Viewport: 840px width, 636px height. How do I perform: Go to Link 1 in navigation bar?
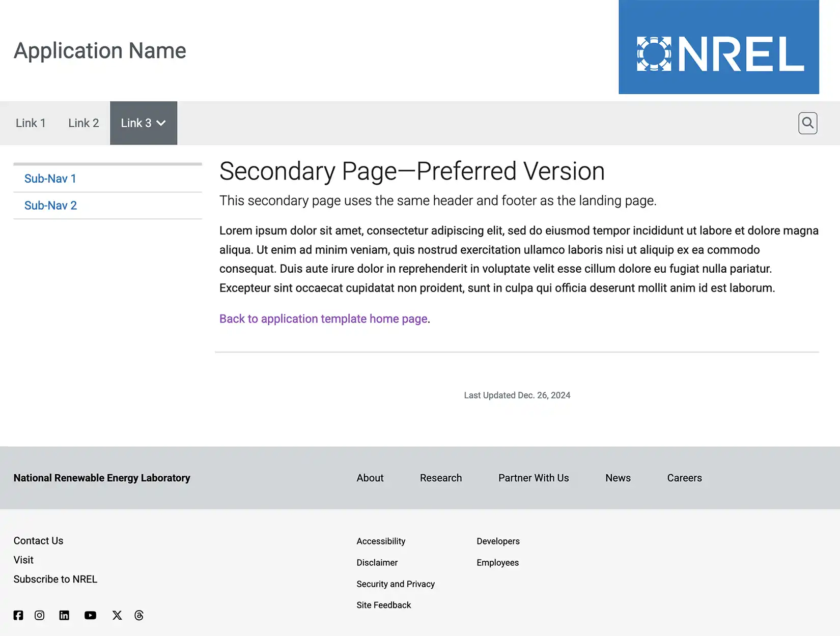click(31, 123)
